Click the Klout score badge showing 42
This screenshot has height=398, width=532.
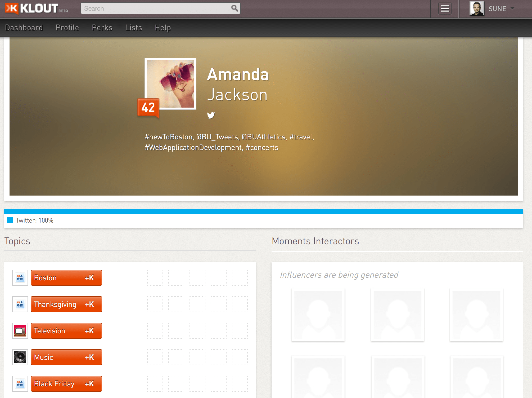(147, 107)
